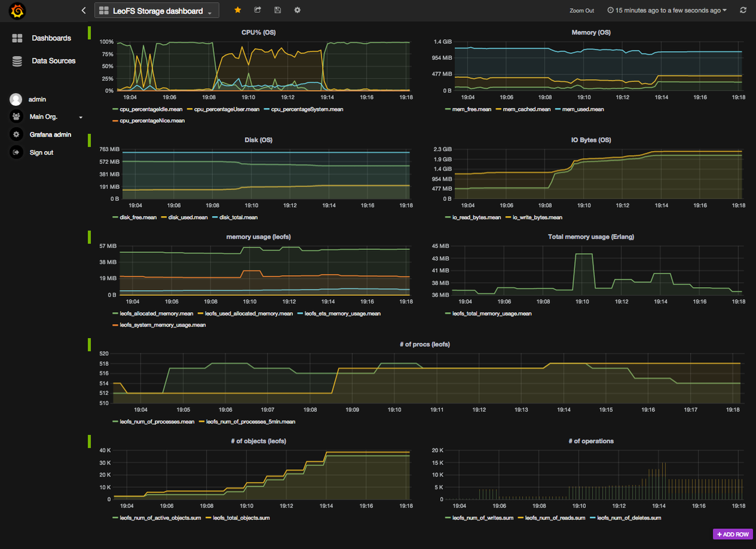Refresh the dashboard with refresh icon
The image size is (756, 549).
click(743, 11)
